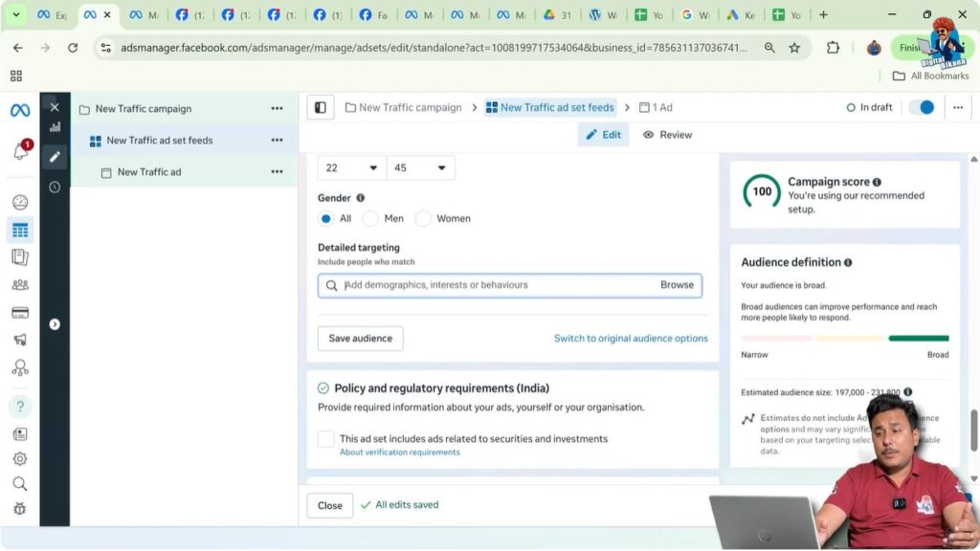Switch to the Review tab

(x=667, y=135)
